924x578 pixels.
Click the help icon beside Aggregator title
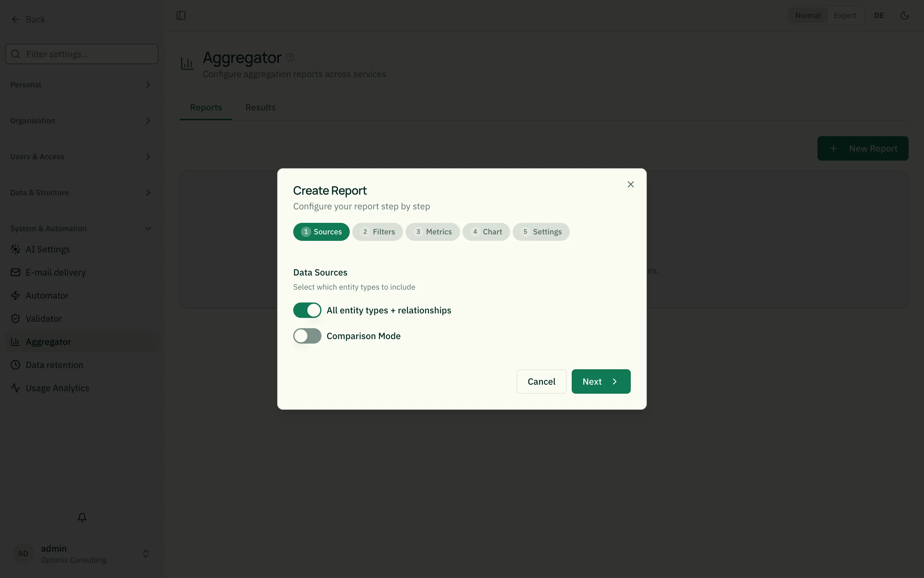[290, 57]
